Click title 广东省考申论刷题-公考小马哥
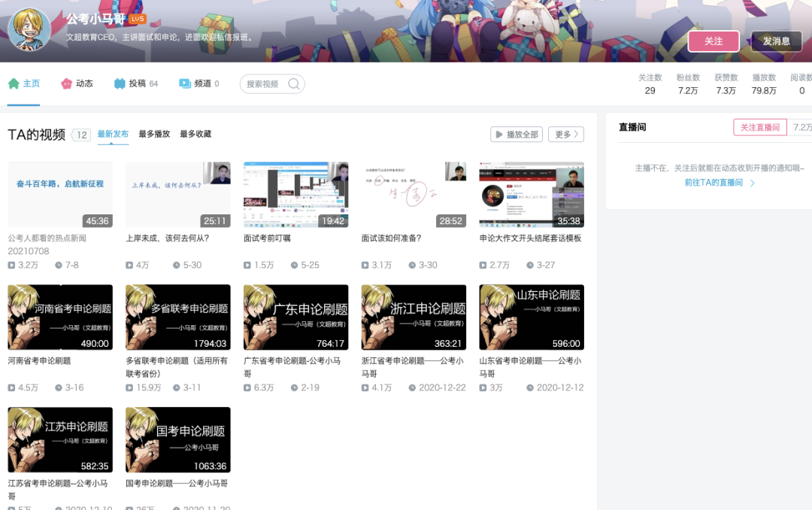 (x=292, y=367)
